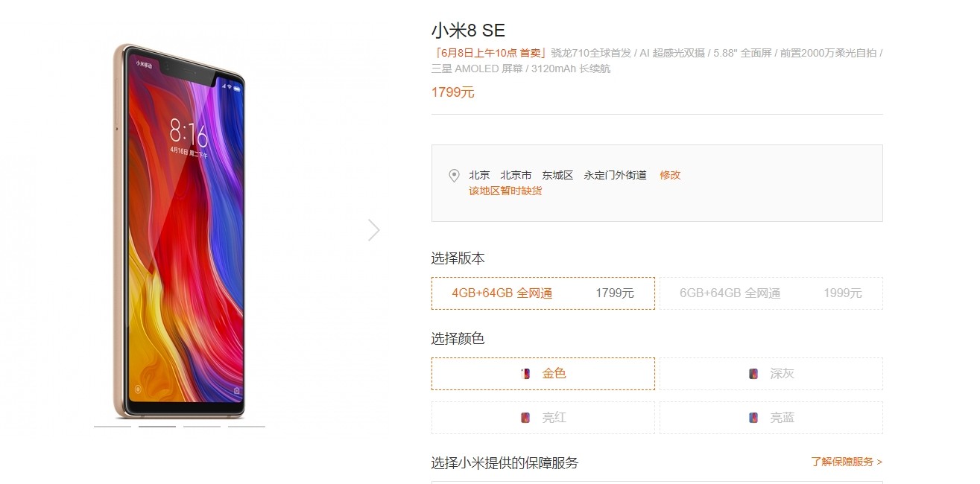The width and height of the screenshot is (980, 484).
Task: Go to the third carousel image indicator
Action: click(x=202, y=427)
